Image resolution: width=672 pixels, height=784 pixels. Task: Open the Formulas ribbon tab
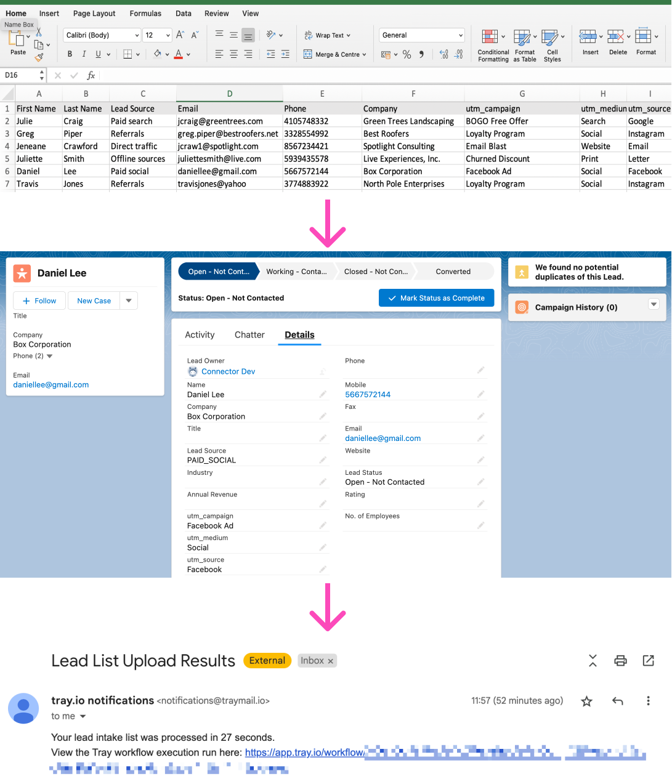click(x=145, y=13)
